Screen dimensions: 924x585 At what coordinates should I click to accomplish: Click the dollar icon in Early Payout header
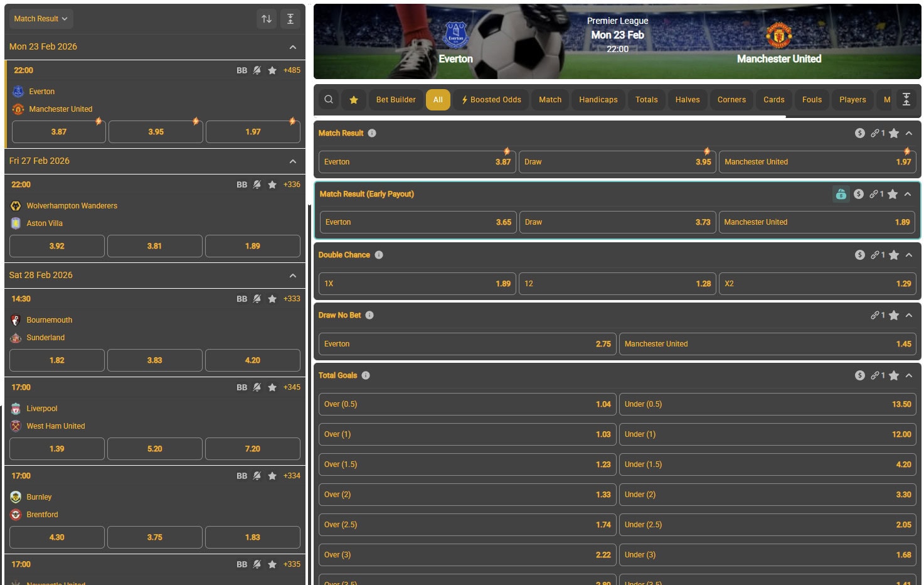coord(859,194)
